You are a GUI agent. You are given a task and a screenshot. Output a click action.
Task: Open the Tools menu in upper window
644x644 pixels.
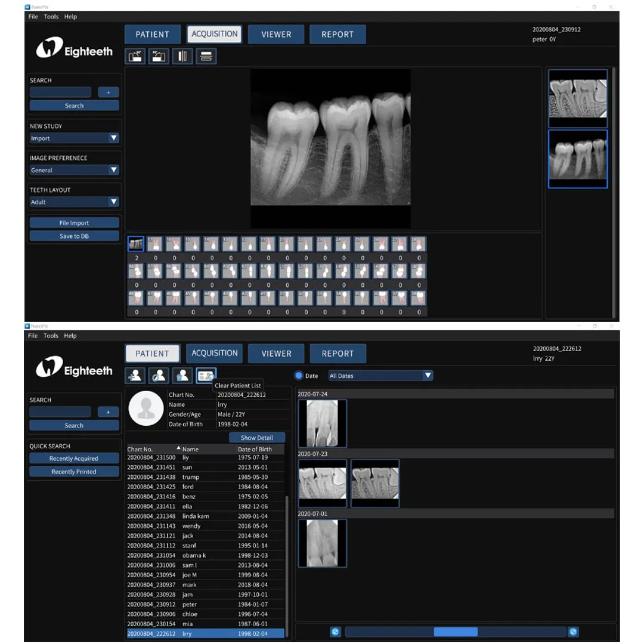click(51, 17)
